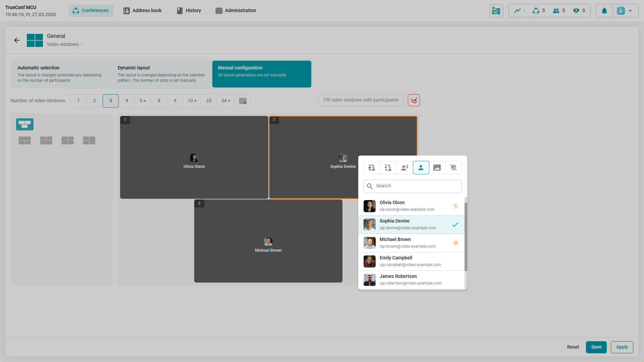This screenshot has height=362, width=644.
Task: Open the Address book tab
Action: [x=142, y=10]
